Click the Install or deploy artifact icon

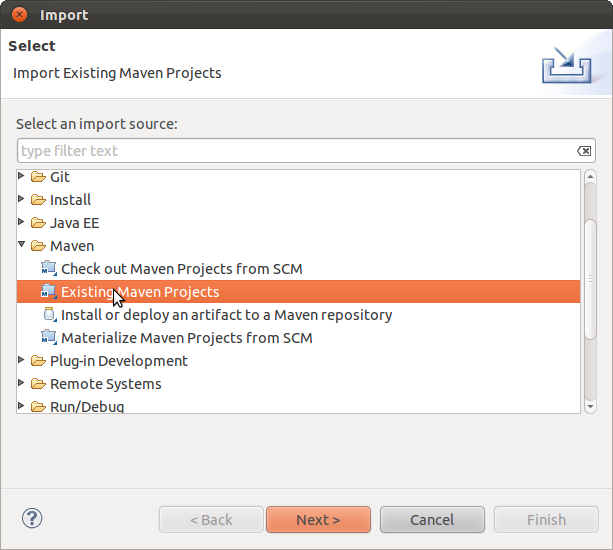[49, 315]
